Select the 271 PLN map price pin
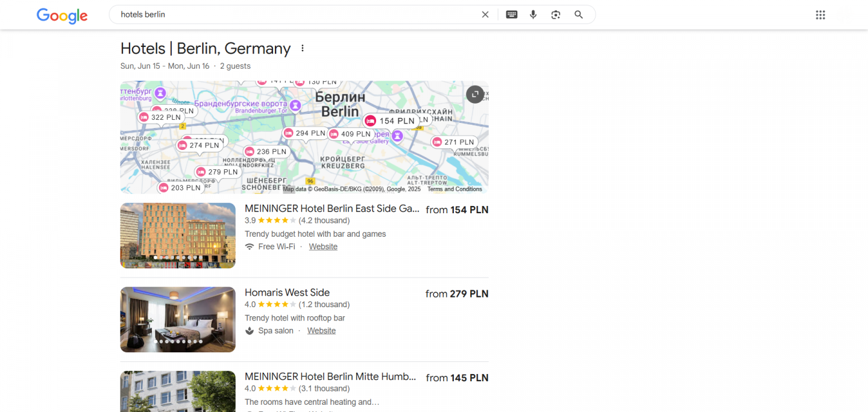 454,142
